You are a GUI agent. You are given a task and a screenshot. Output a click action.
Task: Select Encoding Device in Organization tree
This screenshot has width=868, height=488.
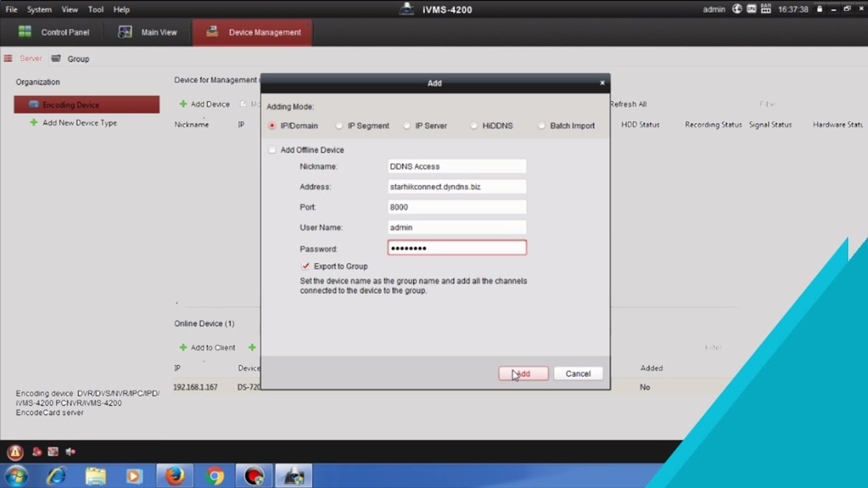(87, 105)
